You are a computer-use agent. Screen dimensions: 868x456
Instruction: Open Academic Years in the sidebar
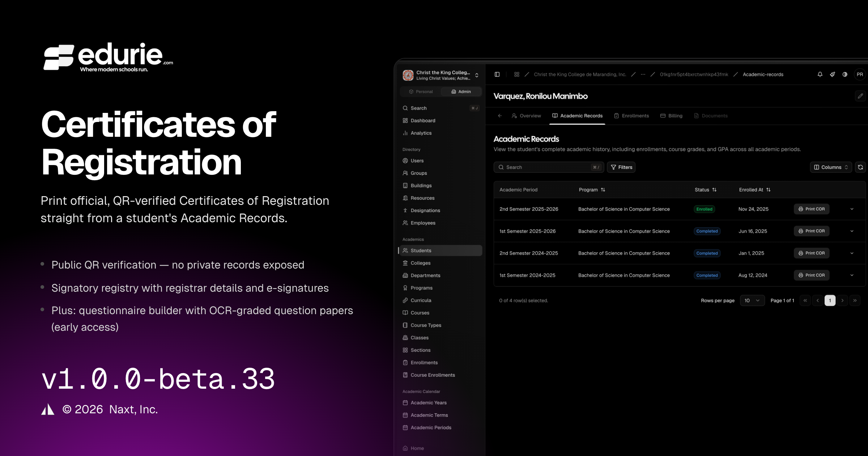click(x=441, y=403)
